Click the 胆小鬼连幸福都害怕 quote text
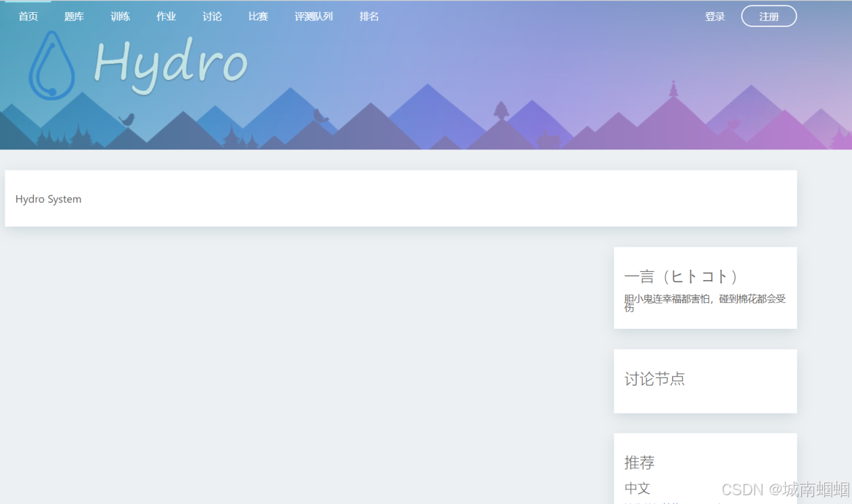Viewport: 852px width, 504px height. click(x=705, y=302)
